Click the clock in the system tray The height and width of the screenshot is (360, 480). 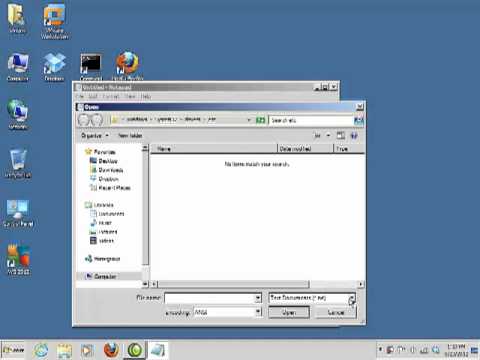click(x=456, y=350)
